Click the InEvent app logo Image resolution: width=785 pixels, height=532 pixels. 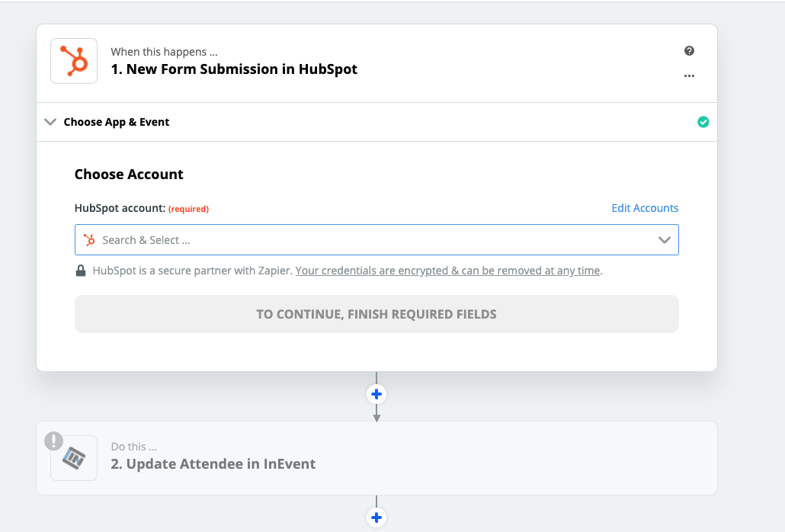point(74,458)
